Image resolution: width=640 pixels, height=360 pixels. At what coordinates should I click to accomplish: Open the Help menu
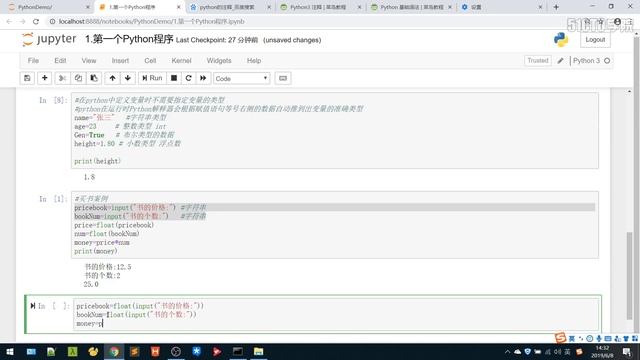pos(254,60)
